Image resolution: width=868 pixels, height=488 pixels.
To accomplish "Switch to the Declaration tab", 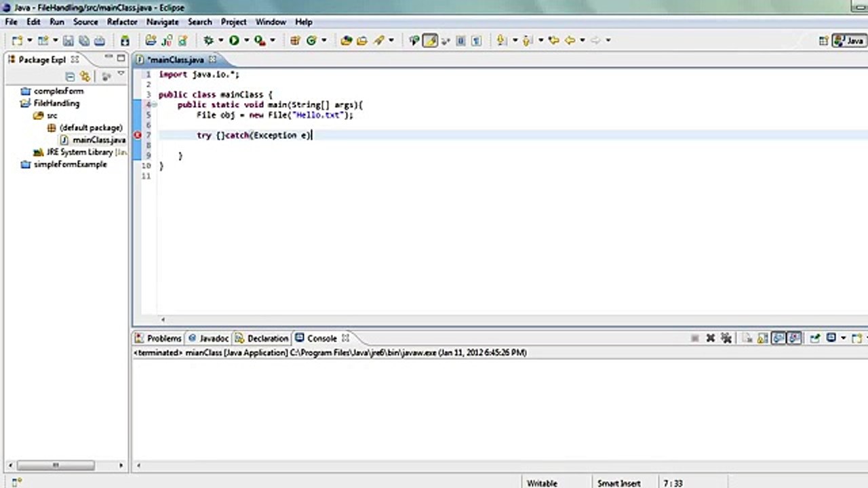I will point(262,338).
